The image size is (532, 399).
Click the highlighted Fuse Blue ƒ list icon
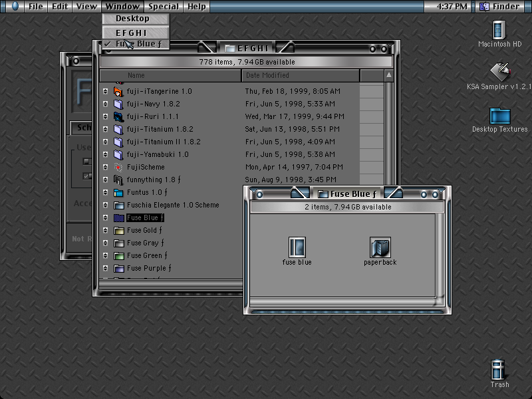(118, 217)
